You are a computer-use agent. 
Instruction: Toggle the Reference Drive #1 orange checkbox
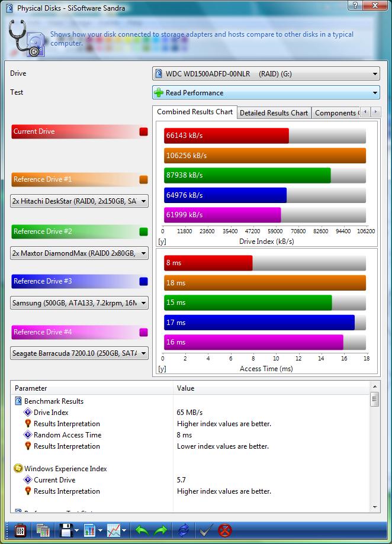pyautogui.click(x=144, y=179)
